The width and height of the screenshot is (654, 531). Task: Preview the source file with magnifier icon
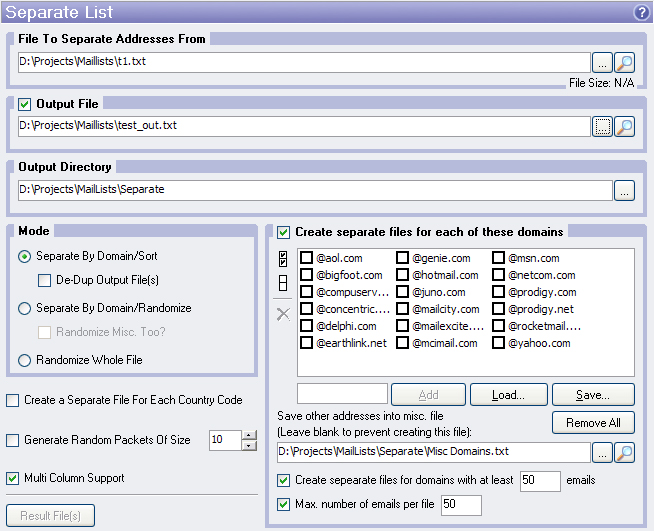[625, 62]
